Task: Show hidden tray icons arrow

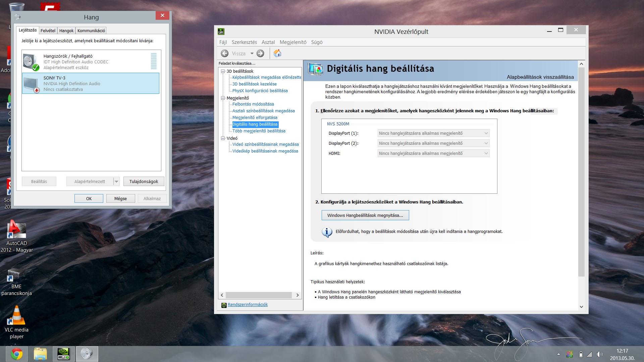Action: (x=558, y=354)
